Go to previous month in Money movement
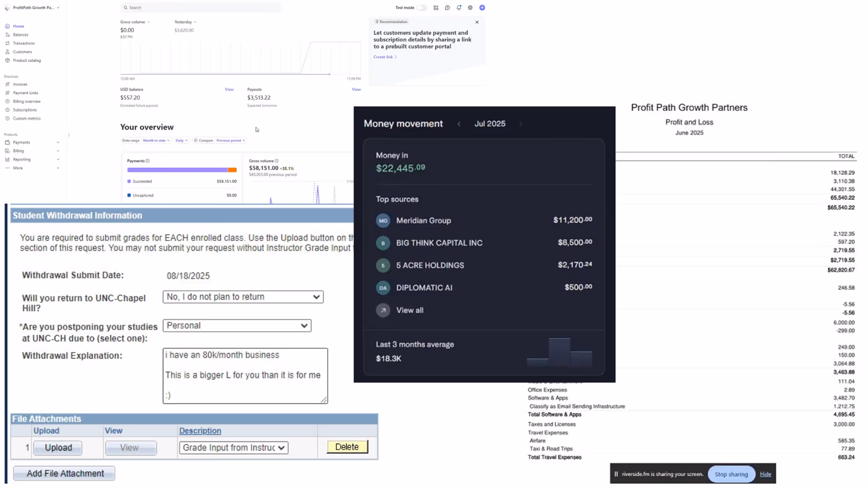The height and width of the screenshot is (489, 868). pos(459,124)
